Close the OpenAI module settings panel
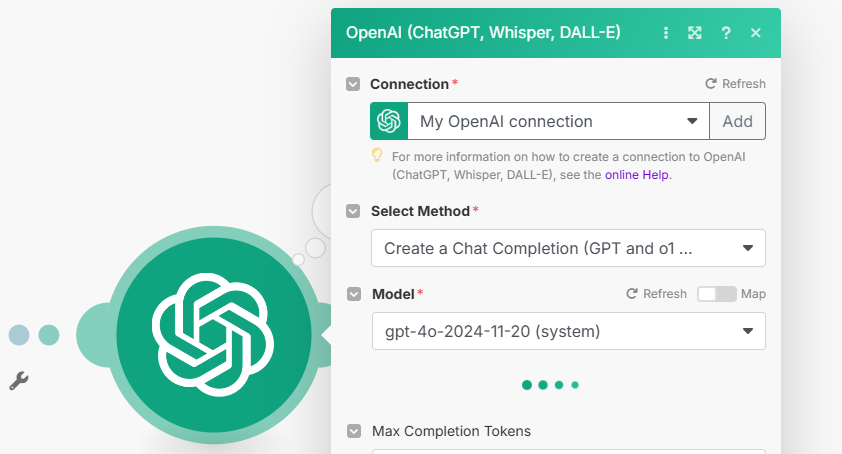The image size is (842, 454). (756, 33)
